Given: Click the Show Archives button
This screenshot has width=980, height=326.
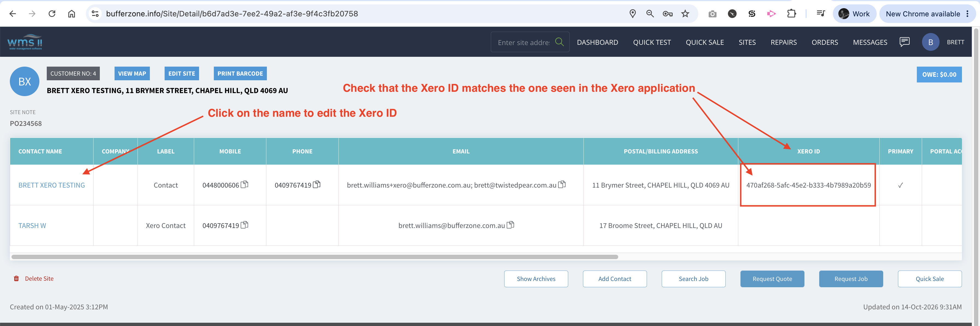Looking at the screenshot, I should [536, 278].
